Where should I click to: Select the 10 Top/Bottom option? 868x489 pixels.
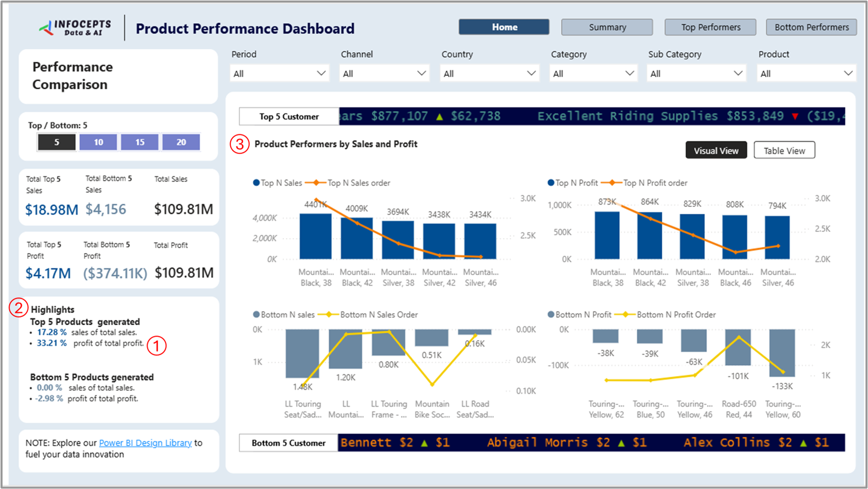click(x=98, y=142)
